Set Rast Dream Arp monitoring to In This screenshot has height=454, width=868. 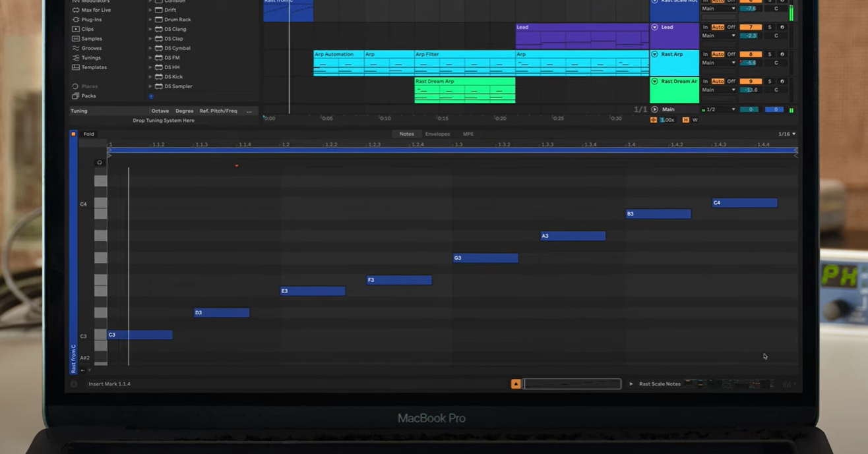[705, 81]
